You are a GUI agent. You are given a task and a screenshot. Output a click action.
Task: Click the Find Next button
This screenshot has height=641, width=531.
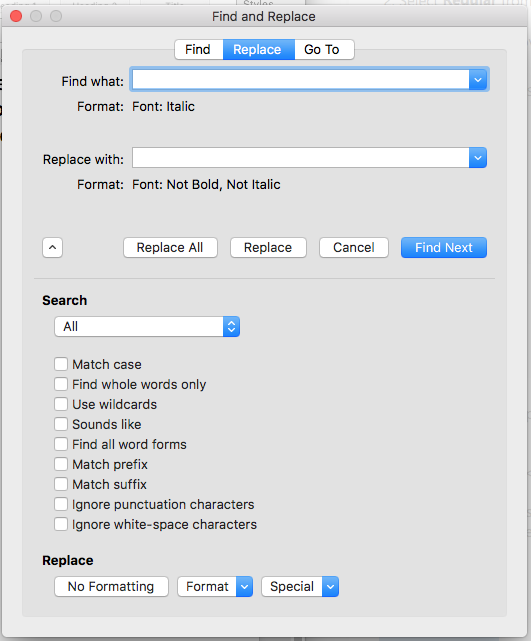(444, 247)
